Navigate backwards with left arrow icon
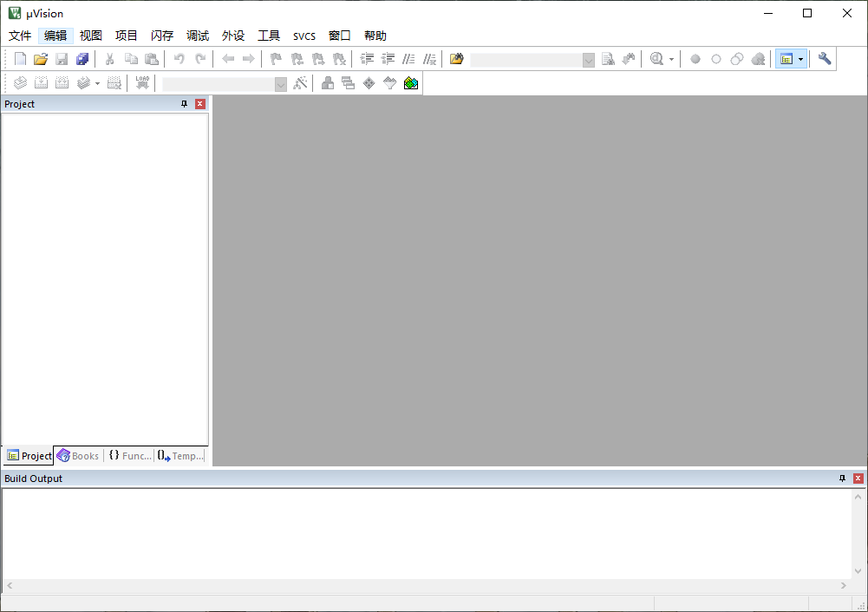Screen dimensions: 868x612 coord(227,59)
